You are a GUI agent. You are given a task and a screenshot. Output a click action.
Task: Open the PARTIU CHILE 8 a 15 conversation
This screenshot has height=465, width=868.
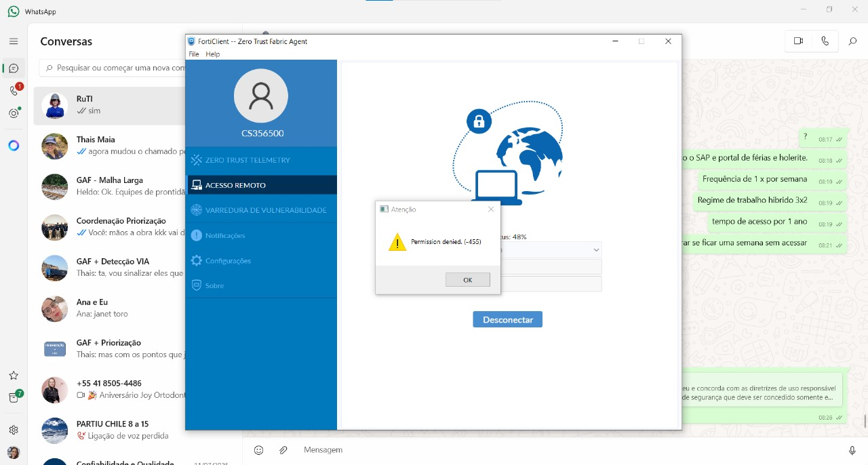(111, 430)
